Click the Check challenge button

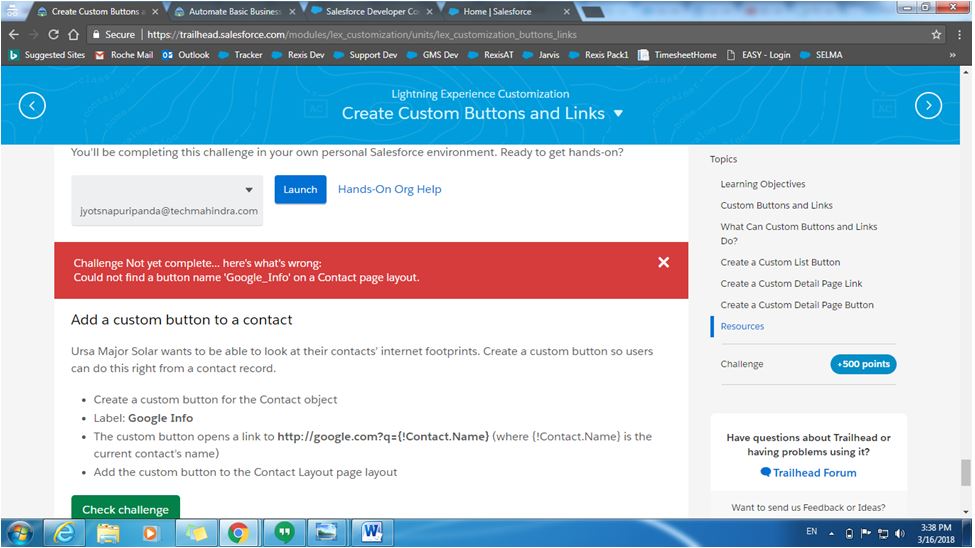tap(125, 509)
